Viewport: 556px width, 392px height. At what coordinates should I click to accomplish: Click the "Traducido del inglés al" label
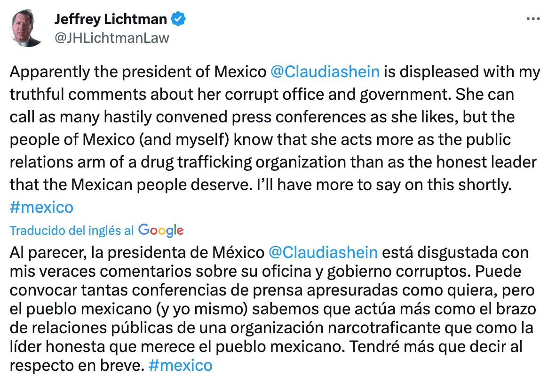point(71,230)
